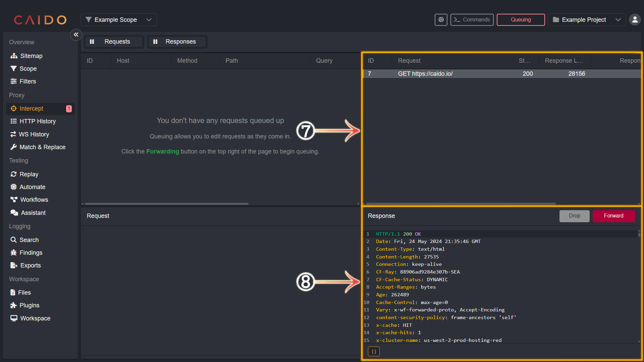Open Exports in the sidebar

40,265
